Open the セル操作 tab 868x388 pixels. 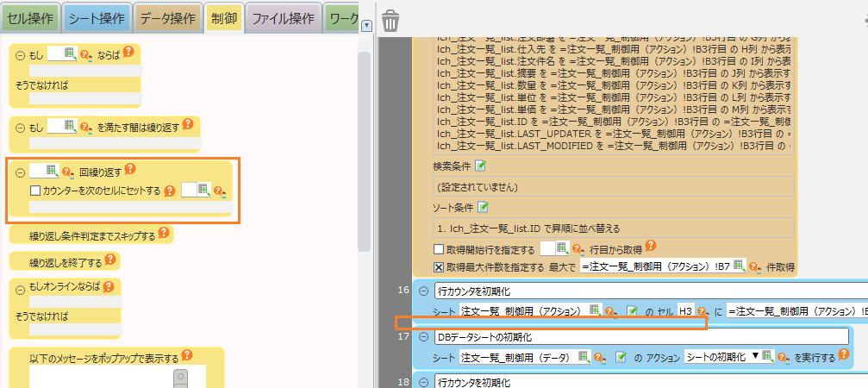(30, 19)
